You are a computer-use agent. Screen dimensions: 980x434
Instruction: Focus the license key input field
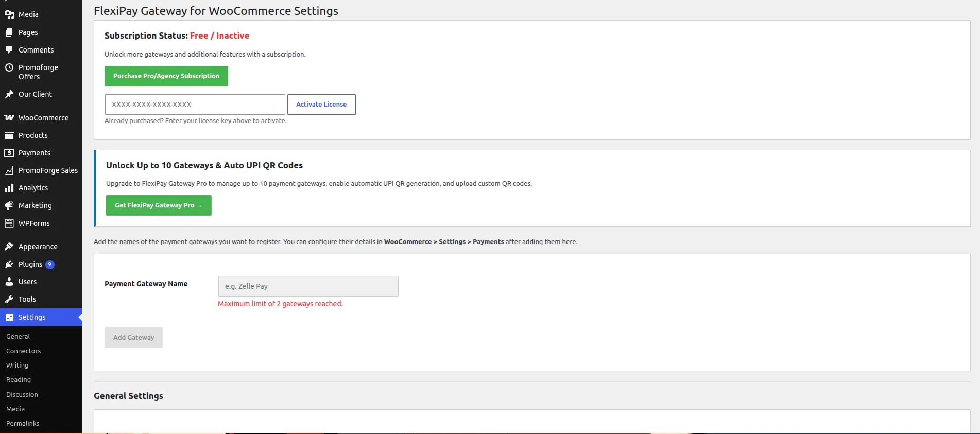[195, 105]
